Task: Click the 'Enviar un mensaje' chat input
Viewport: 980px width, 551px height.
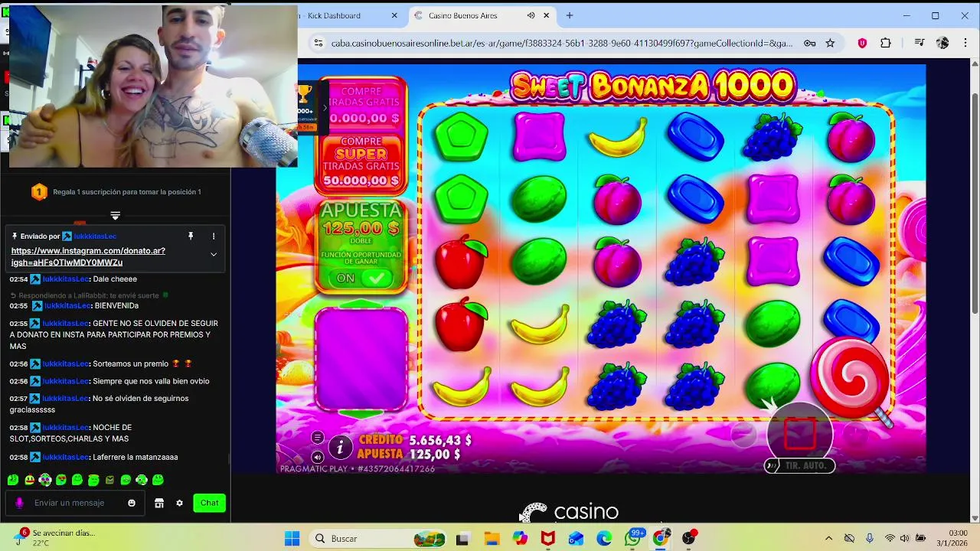Action: coord(77,503)
